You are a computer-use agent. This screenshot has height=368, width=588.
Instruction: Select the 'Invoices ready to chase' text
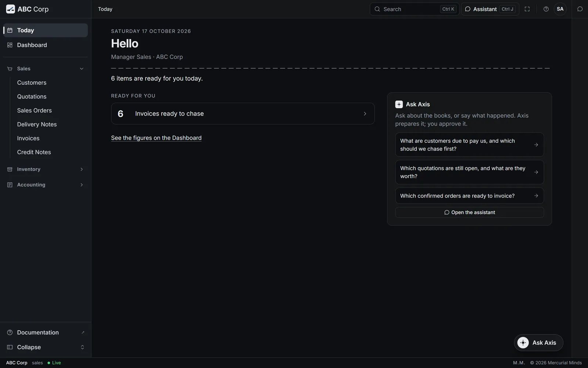click(169, 114)
